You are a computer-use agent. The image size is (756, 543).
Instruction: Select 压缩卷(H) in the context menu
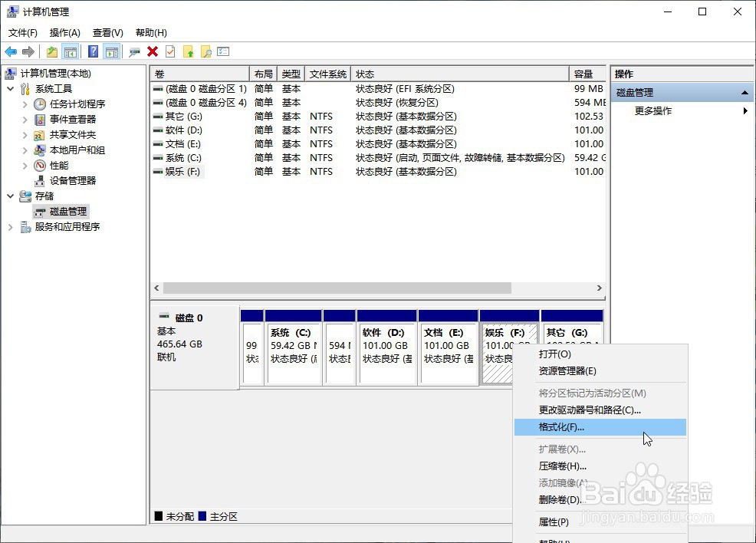click(562, 466)
